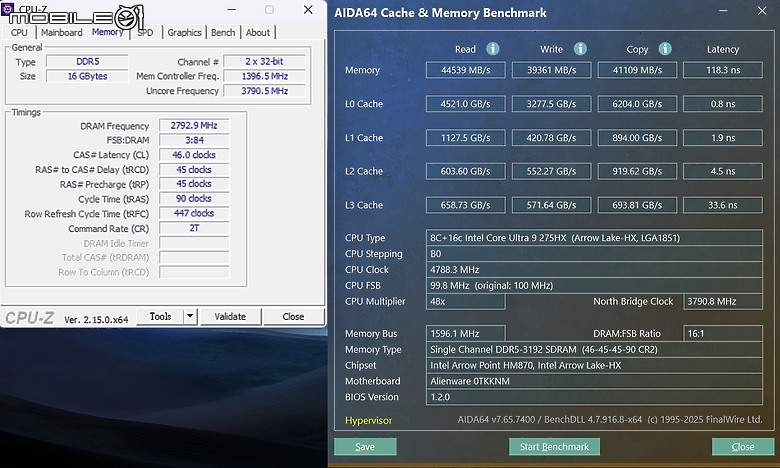Viewport: 780px width, 468px height.
Task: Click the yellow Hypervisor label in AIDA64
Action: click(x=369, y=420)
